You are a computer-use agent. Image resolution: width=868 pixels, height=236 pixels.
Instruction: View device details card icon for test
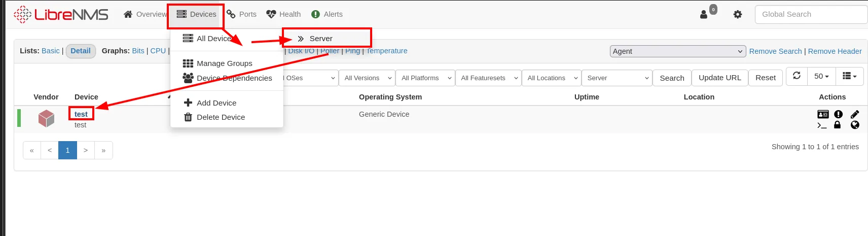point(823,114)
